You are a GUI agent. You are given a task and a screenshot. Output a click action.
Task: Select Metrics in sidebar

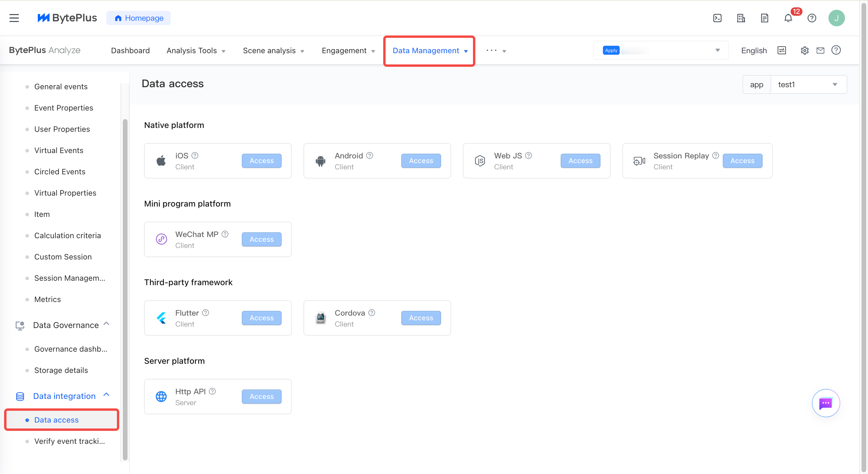click(48, 300)
